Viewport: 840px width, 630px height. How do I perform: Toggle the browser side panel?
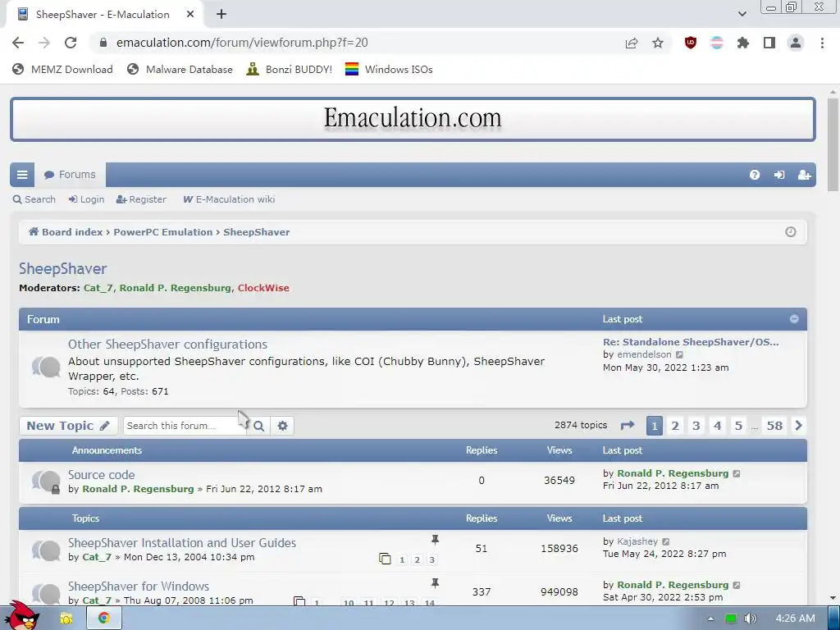[x=769, y=43]
